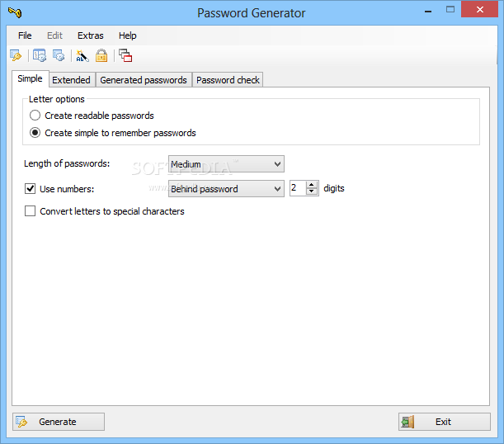This screenshot has width=504, height=444.
Task: Minimize the Password Generator window
Action: [x=428, y=11]
